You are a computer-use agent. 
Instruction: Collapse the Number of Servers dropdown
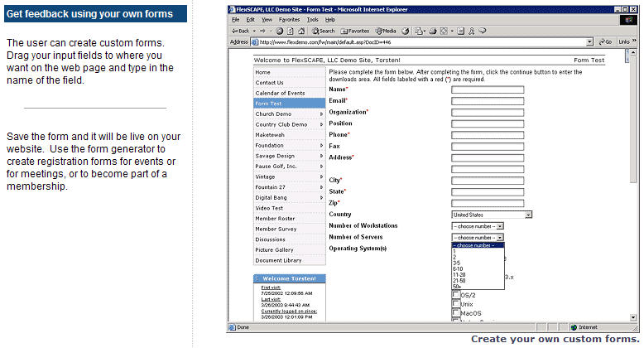click(x=500, y=238)
